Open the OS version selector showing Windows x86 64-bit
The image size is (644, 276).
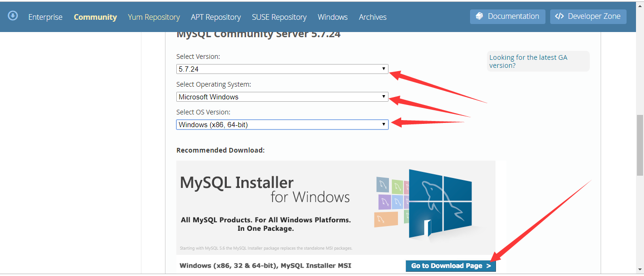coord(282,124)
